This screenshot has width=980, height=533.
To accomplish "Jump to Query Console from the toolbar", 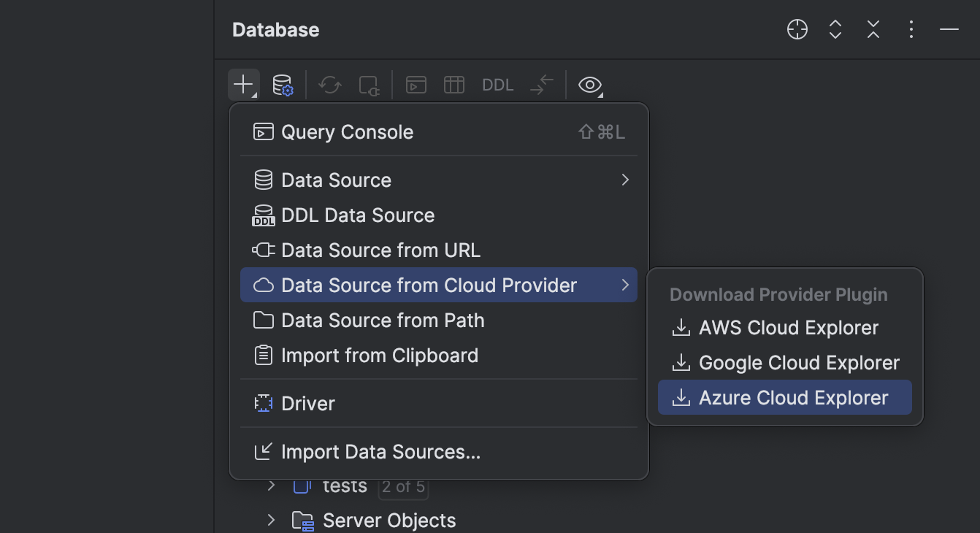I will click(x=416, y=84).
